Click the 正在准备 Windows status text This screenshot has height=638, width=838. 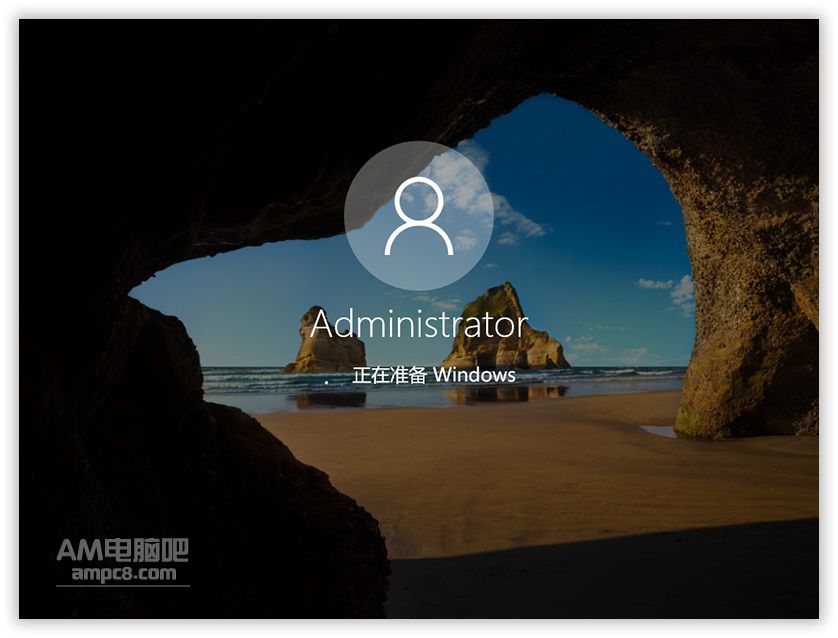(434, 375)
